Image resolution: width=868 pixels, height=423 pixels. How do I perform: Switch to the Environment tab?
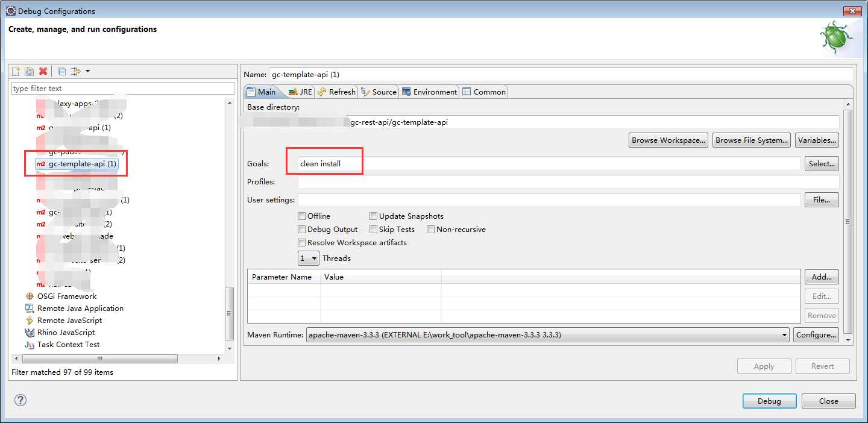(x=429, y=92)
